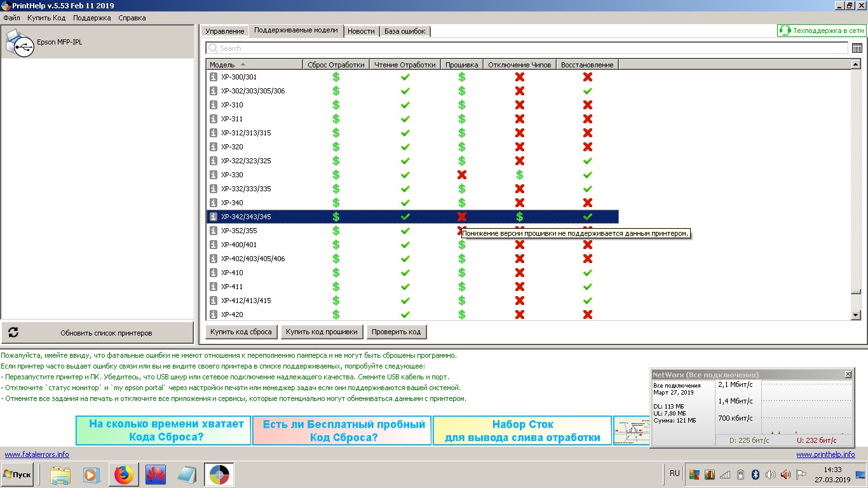Click the Bluetooth tray icon
The height and width of the screenshot is (488, 868).
coord(756,475)
